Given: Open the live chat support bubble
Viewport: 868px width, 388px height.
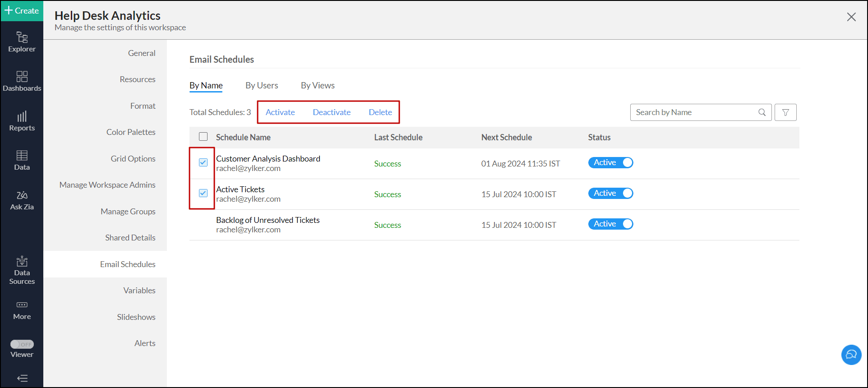Looking at the screenshot, I should click(x=851, y=355).
